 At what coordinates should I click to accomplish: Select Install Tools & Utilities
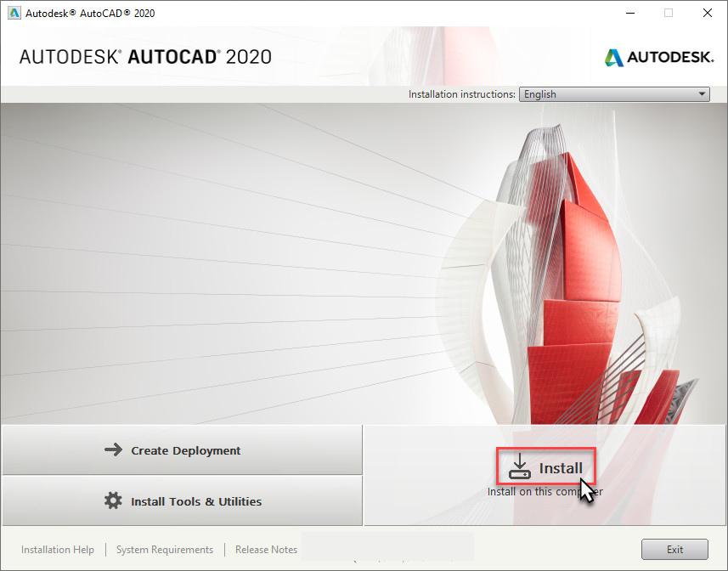pos(181,501)
